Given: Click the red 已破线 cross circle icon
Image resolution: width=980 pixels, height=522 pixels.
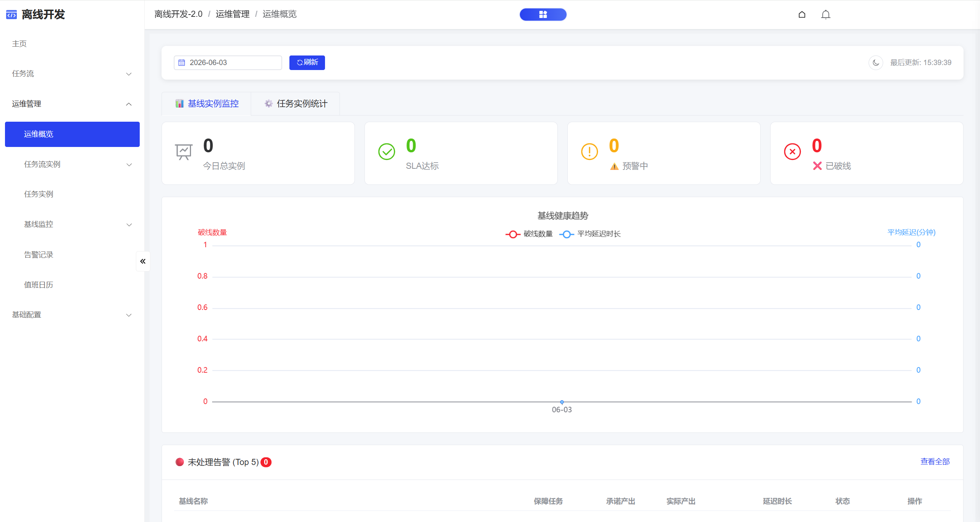Looking at the screenshot, I should click(792, 152).
